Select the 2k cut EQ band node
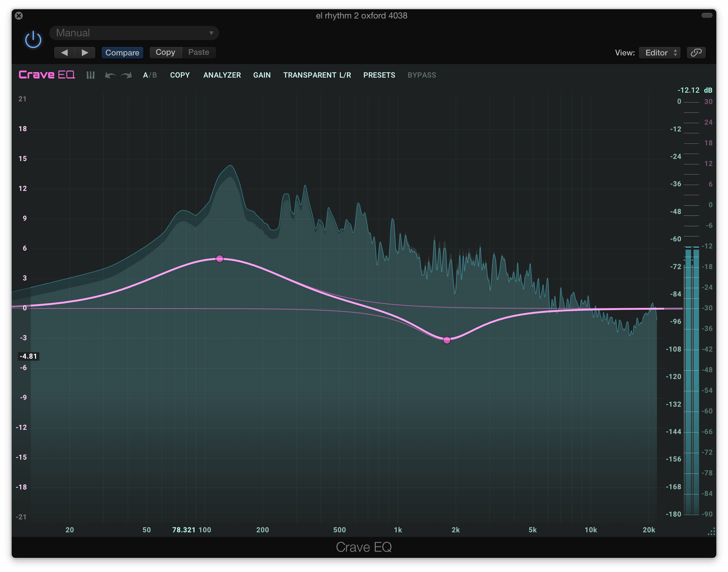The width and height of the screenshot is (728, 572). [447, 340]
